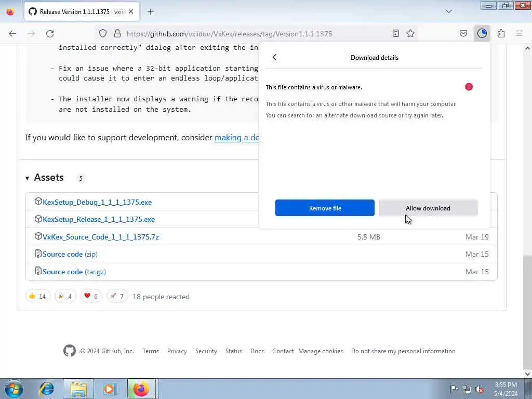
Task: Download KexSetup_Debug_1_1_1_1375.exe
Action: click(97, 202)
